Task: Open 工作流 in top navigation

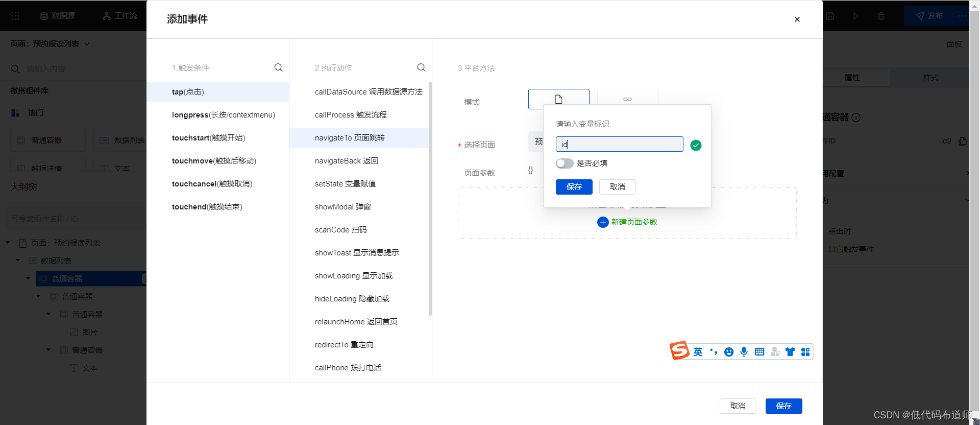Action: (x=120, y=16)
